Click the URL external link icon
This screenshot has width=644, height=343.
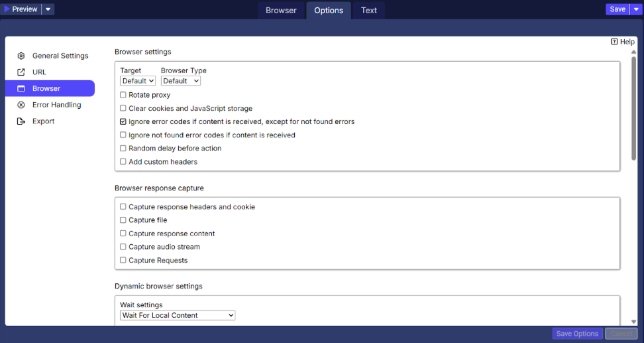(21, 72)
